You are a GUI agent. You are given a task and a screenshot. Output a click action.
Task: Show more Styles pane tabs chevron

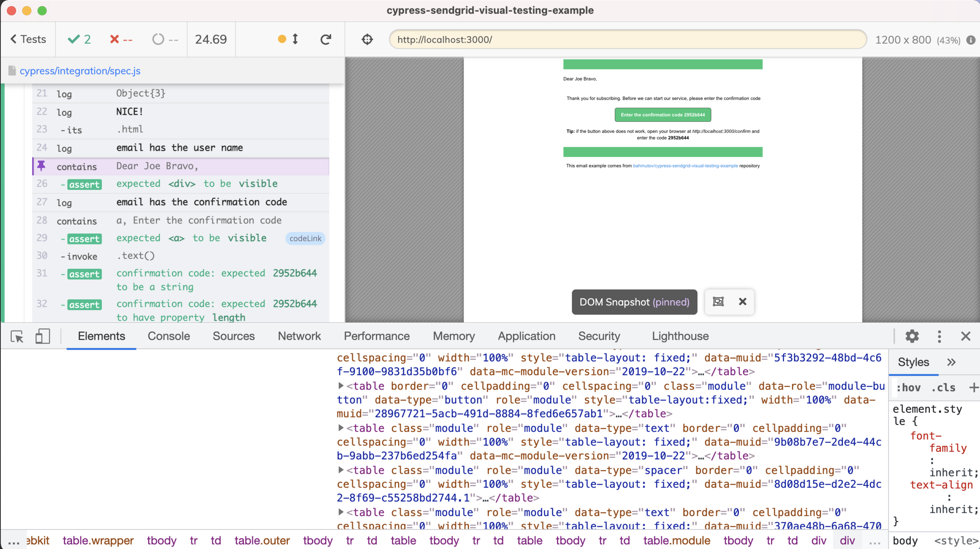[x=951, y=362]
